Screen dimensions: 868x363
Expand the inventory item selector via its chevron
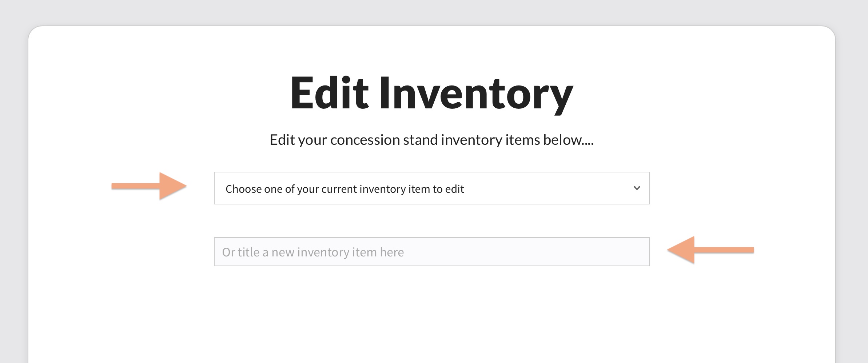pyautogui.click(x=637, y=188)
